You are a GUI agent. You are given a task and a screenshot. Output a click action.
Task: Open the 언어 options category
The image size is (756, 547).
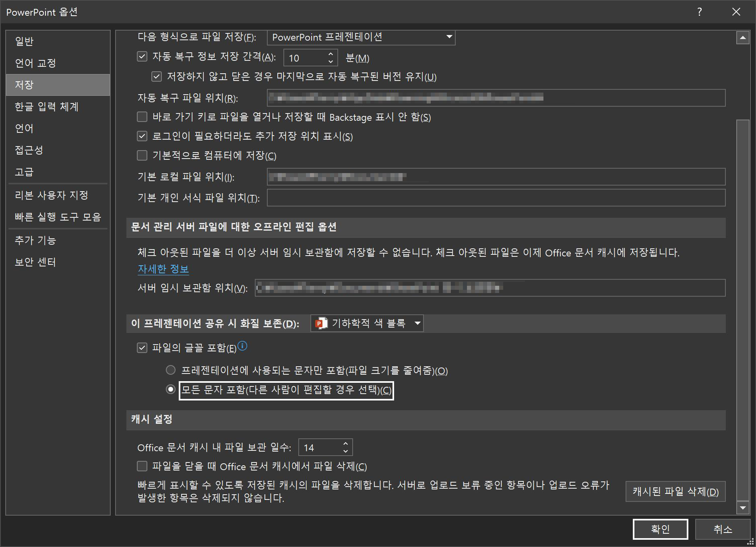tap(58, 128)
